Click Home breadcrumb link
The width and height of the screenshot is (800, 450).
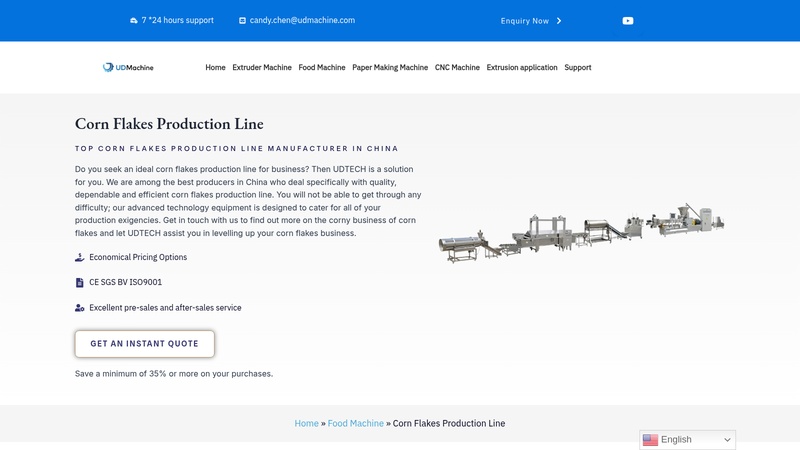[x=306, y=423]
